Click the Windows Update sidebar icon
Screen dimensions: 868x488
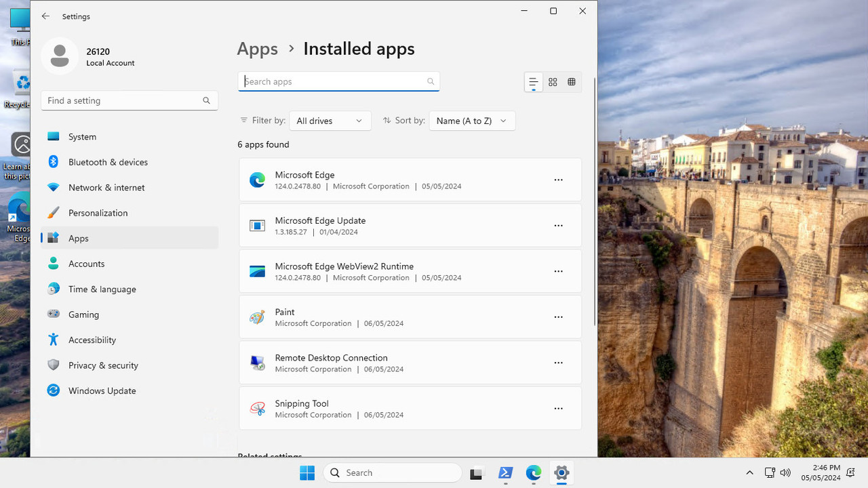click(x=54, y=390)
